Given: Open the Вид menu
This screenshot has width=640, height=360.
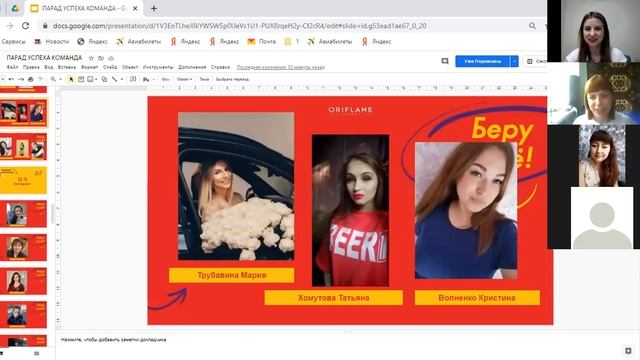Looking at the screenshot, I should click(x=49, y=67).
